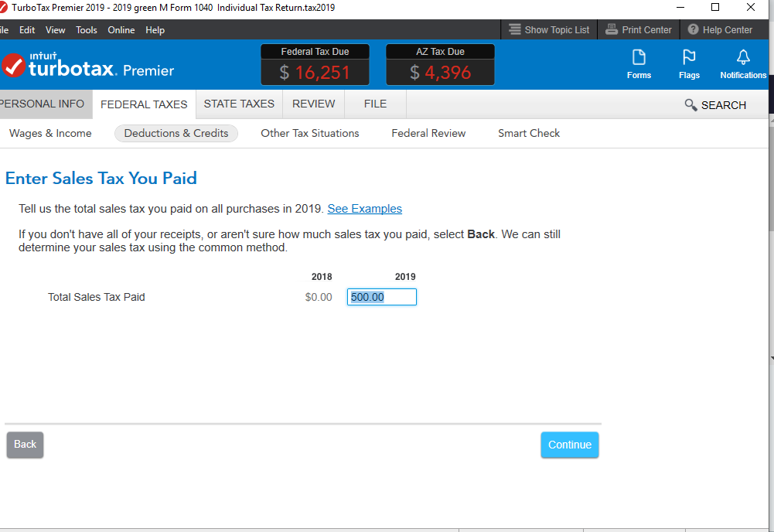Open Help Center
This screenshot has height=532, width=774.
[720, 29]
